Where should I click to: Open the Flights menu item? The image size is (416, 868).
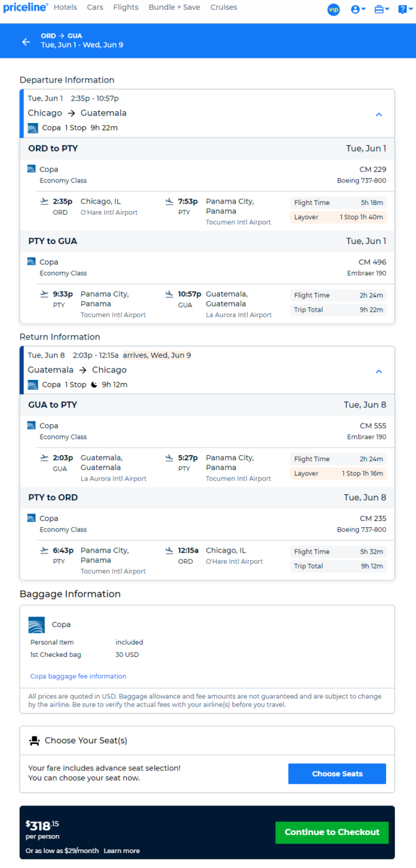[x=126, y=7]
